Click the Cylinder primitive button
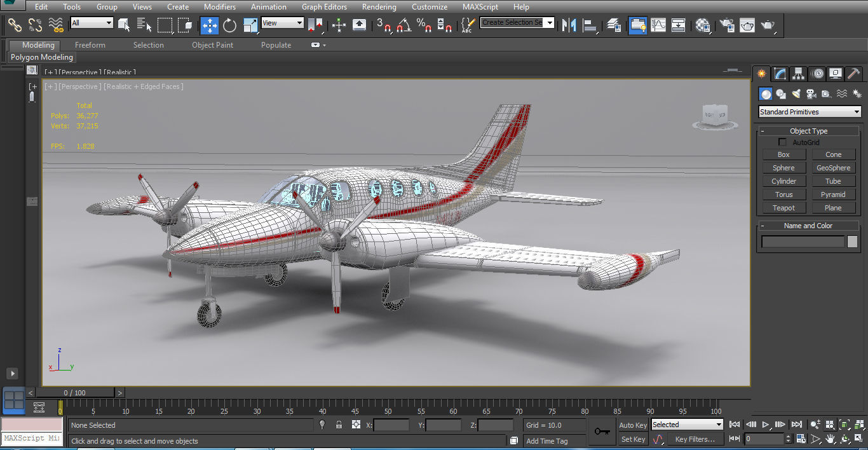 [x=783, y=181]
